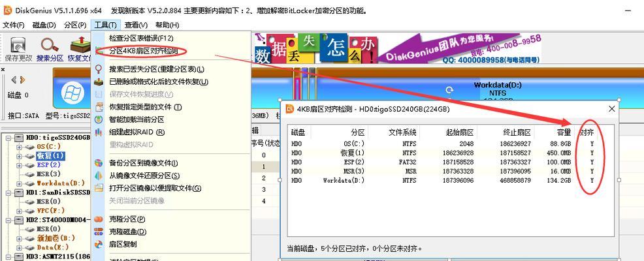Expand the Data(E:) partition node

19,247
